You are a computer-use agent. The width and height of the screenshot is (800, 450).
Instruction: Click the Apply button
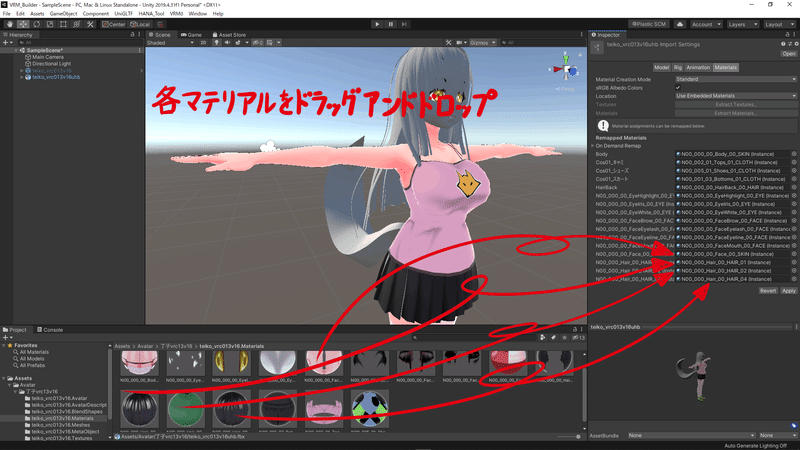789,291
